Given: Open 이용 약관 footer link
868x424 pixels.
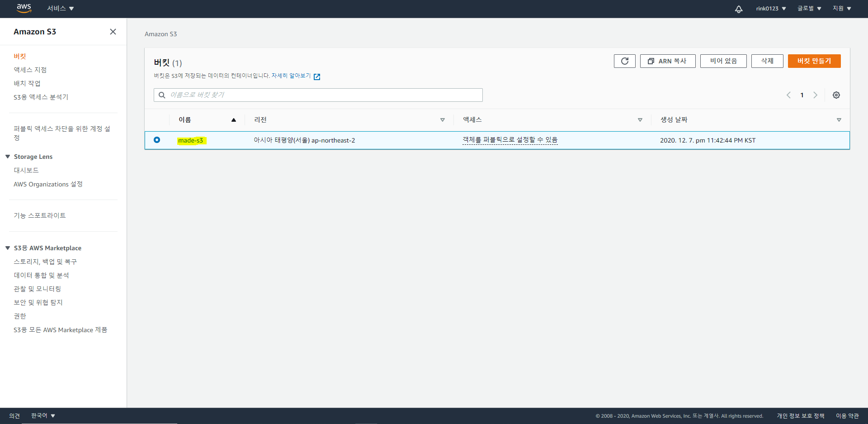Looking at the screenshot, I should click(x=847, y=415).
